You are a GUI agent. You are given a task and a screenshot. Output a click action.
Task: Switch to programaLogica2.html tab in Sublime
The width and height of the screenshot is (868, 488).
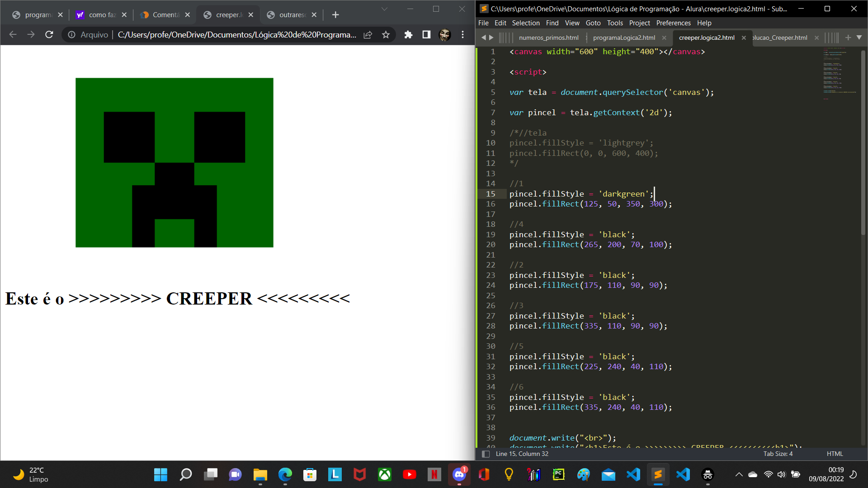click(624, 38)
